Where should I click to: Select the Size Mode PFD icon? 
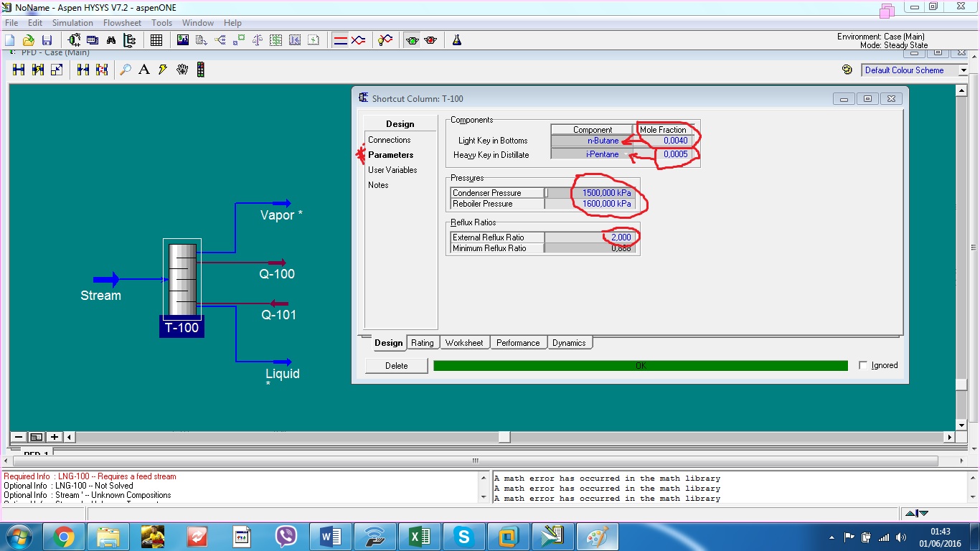pos(57,70)
